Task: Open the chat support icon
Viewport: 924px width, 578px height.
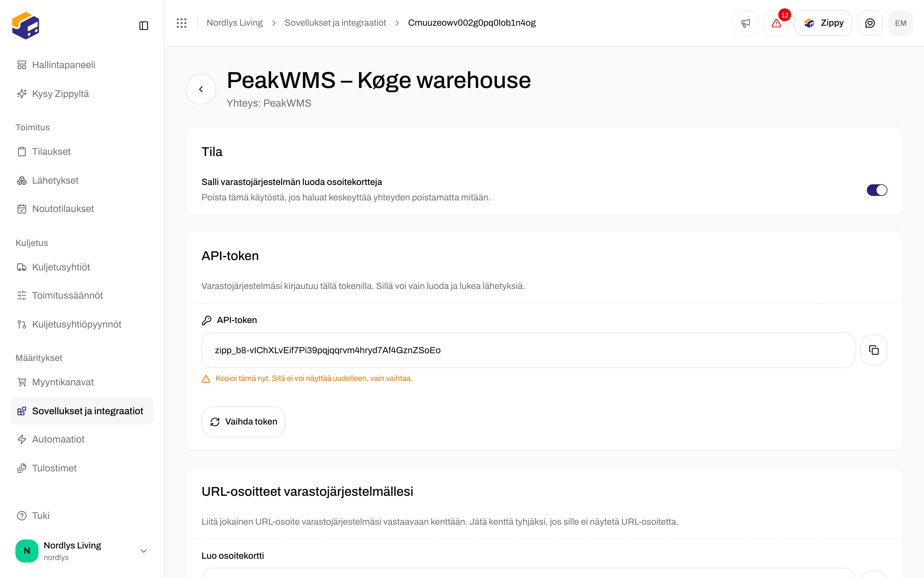Action: click(870, 23)
